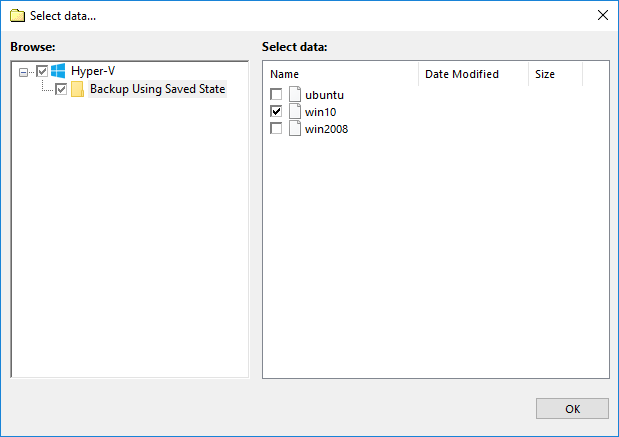Tick the win2008 checkbox
The height and width of the screenshot is (437, 619).
(276, 129)
